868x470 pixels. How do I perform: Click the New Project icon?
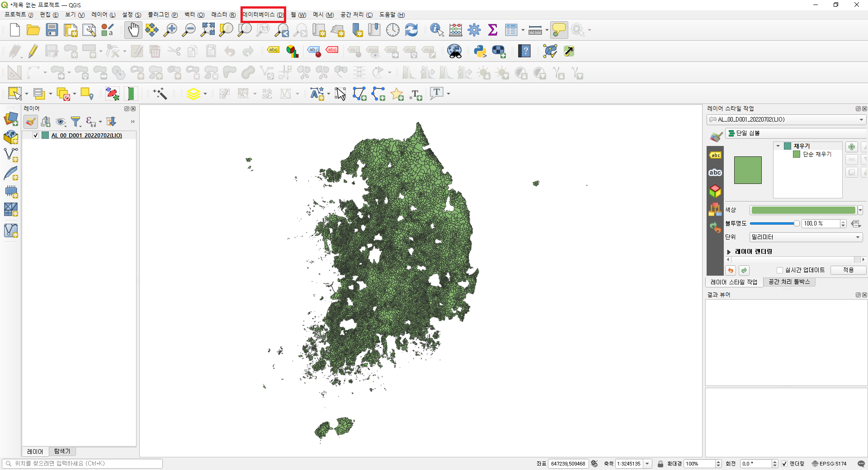coord(15,30)
